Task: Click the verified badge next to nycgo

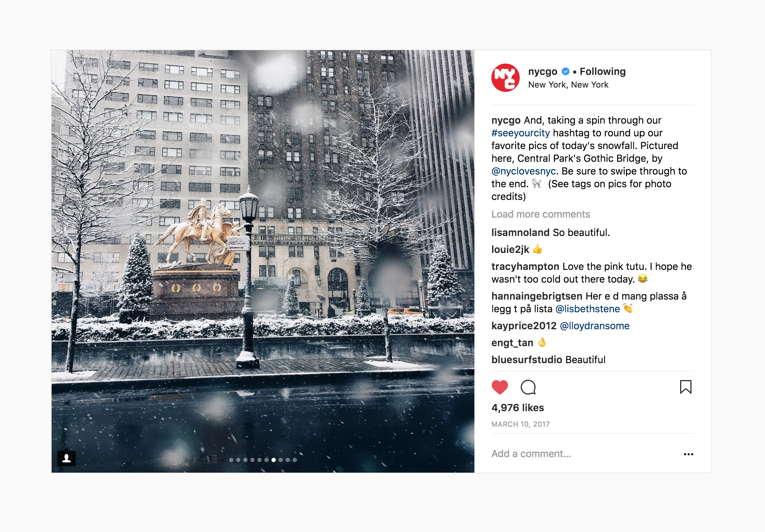Action: click(x=566, y=71)
